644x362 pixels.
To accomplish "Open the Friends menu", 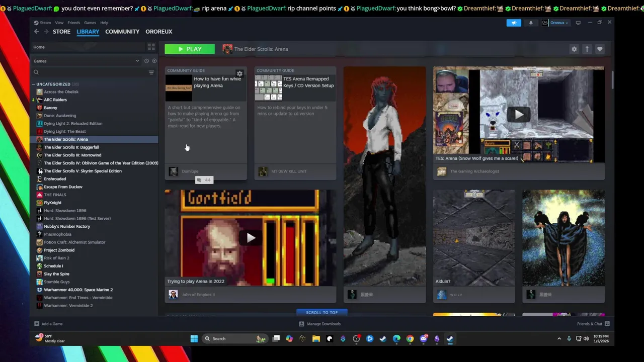I will [x=73, y=23].
